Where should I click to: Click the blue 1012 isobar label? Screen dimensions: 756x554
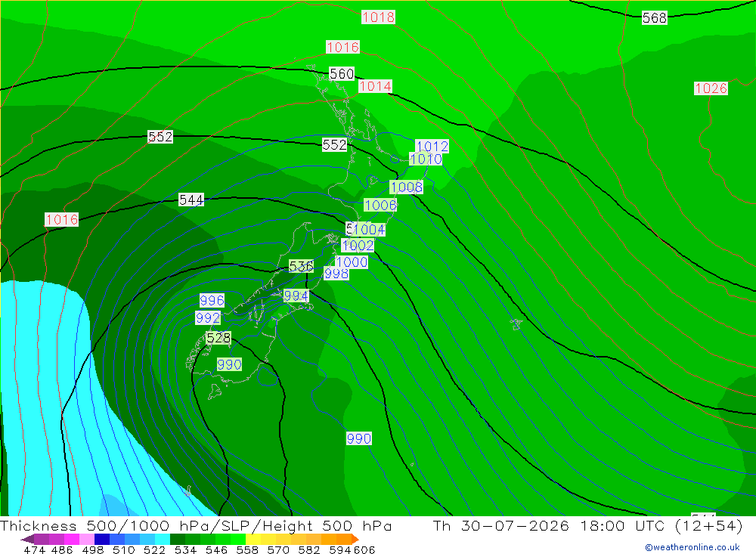tap(432, 146)
